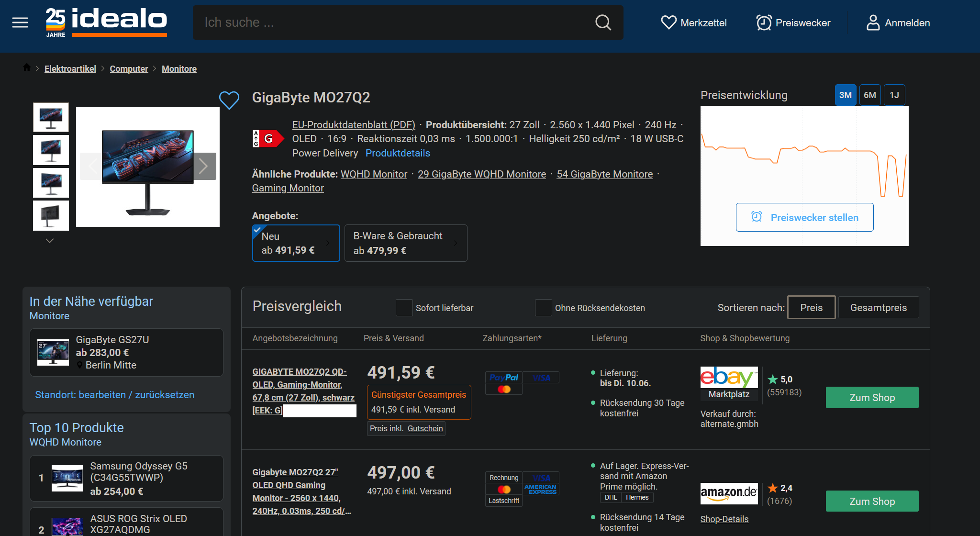This screenshot has width=980, height=536.
Task: Click the search magnifier icon
Action: pos(602,22)
